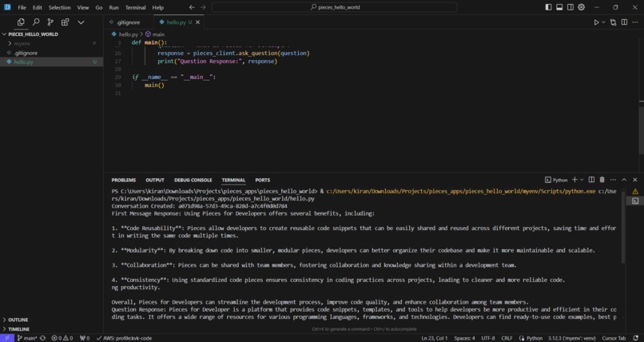644x342 pixels.
Task: Expand additional sidebar views chevron
Action: click(81, 22)
